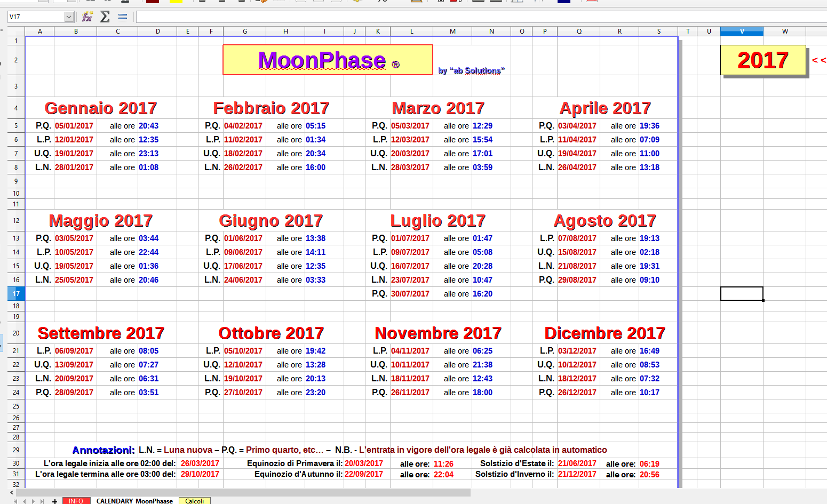The image size is (827, 504).
Task: Expand the Name Box dropdown
Action: coord(69,17)
